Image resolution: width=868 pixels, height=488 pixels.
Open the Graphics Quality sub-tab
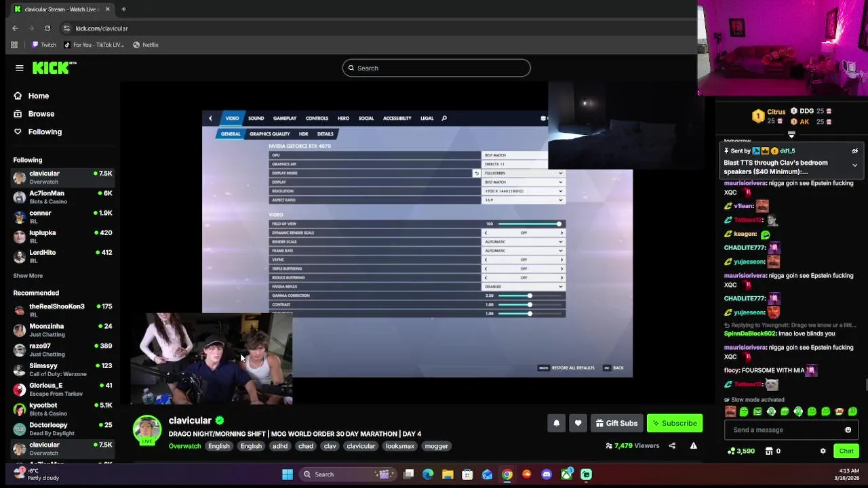pyautogui.click(x=269, y=134)
